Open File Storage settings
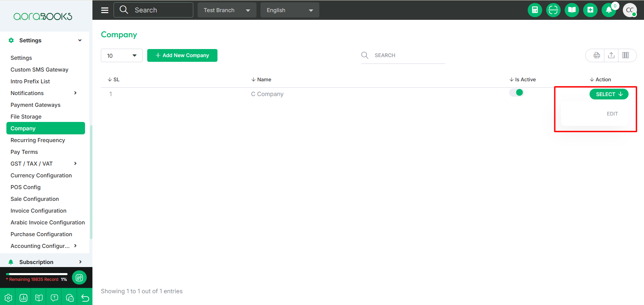The image size is (644, 305). pos(26,117)
